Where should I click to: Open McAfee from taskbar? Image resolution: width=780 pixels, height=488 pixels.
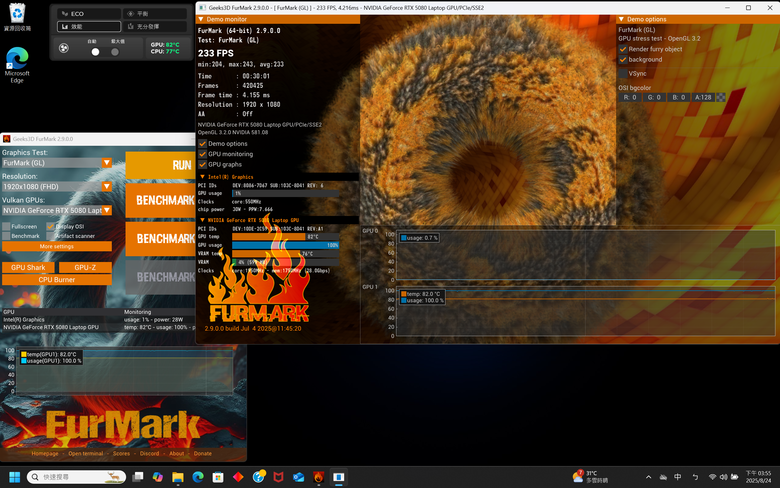click(279, 477)
